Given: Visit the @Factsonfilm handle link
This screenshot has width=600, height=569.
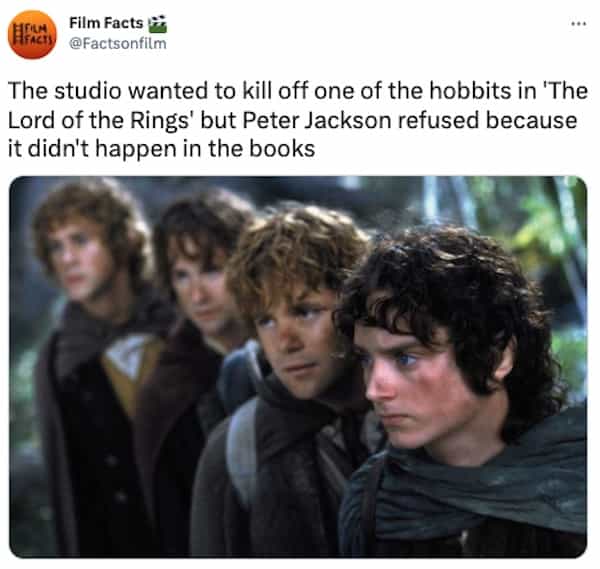Looking at the screenshot, I should point(118,44).
